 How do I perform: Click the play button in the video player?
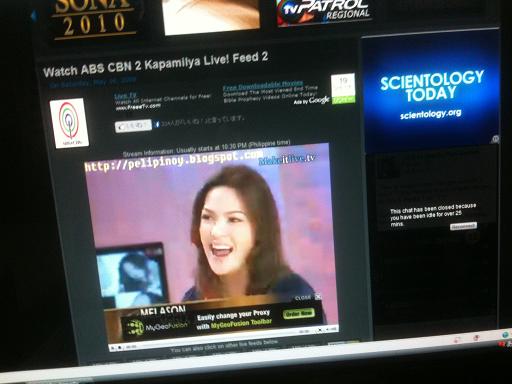(x=113, y=348)
